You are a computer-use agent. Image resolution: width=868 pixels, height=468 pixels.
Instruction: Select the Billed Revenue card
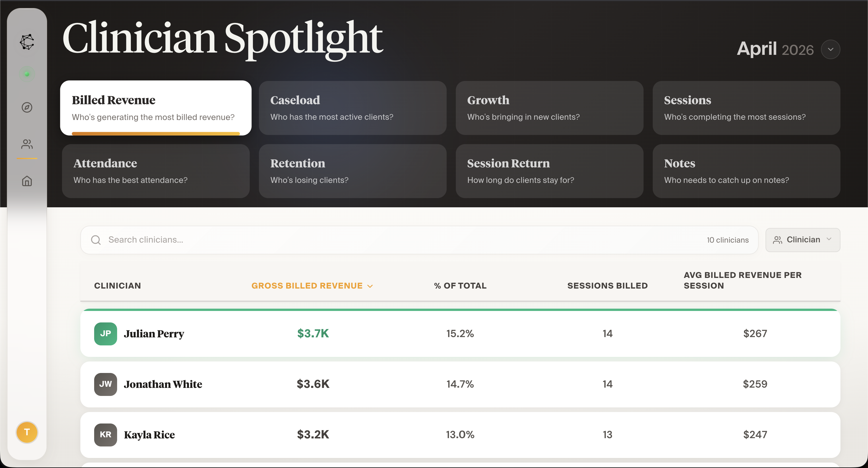click(x=156, y=108)
